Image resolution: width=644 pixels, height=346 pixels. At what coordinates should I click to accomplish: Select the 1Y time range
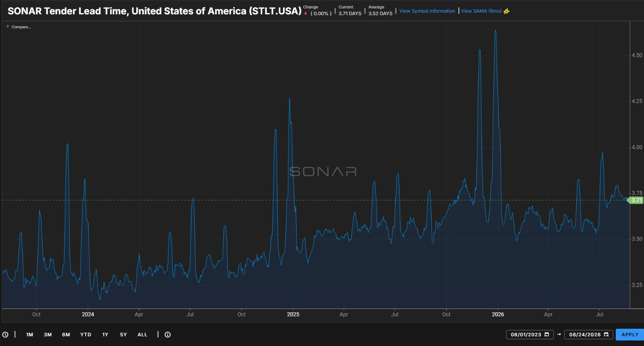tap(105, 335)
